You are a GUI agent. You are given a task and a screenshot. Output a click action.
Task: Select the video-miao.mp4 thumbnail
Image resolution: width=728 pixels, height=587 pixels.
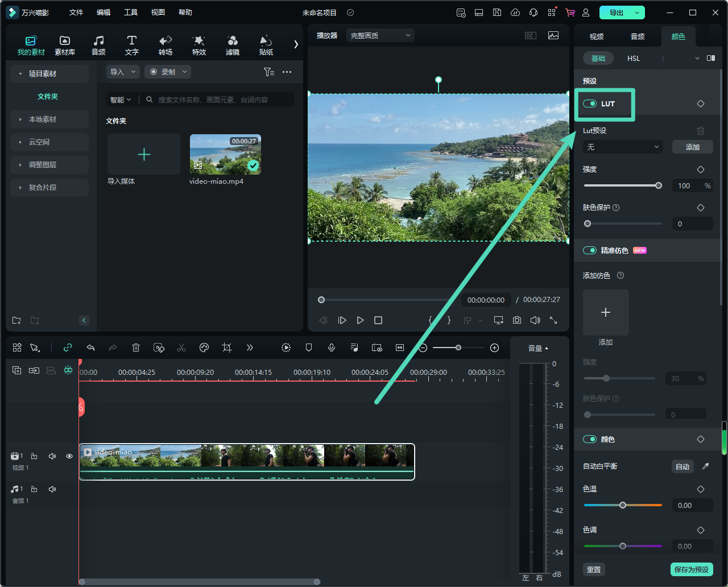click(x=225, y=154)
